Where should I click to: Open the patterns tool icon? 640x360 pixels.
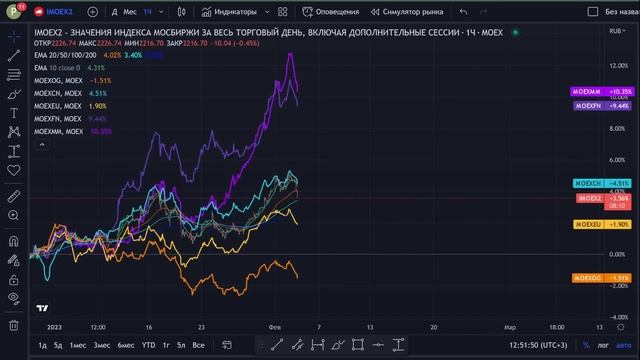click(x=14, y=132)
